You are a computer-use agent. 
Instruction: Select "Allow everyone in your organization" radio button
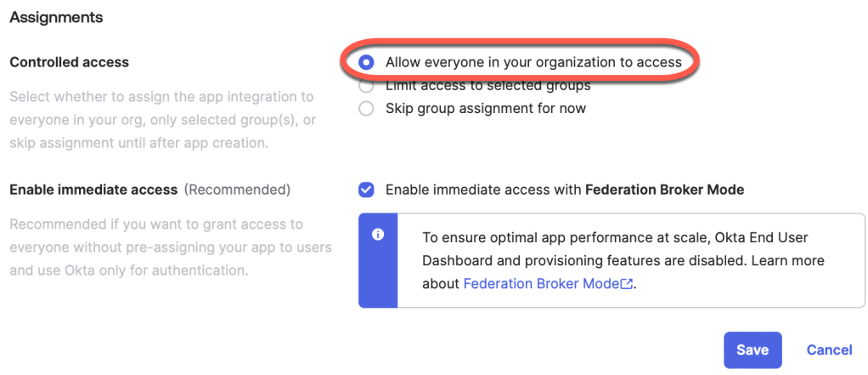(x=366, y=62)
